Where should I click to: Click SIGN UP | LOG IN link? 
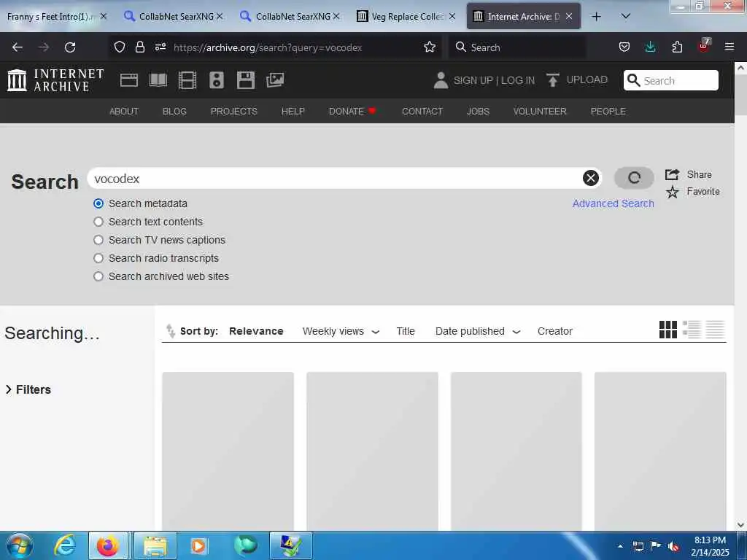(494, 80)
